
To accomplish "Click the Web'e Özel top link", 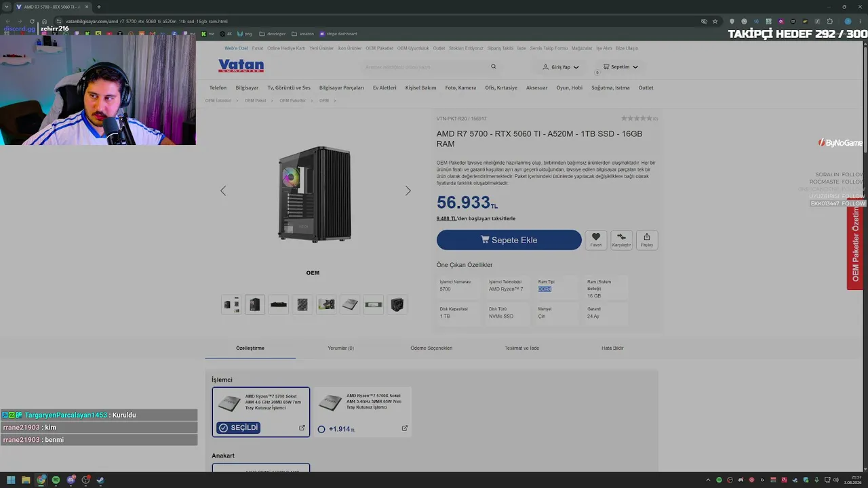I will click(x=236, y=48).
